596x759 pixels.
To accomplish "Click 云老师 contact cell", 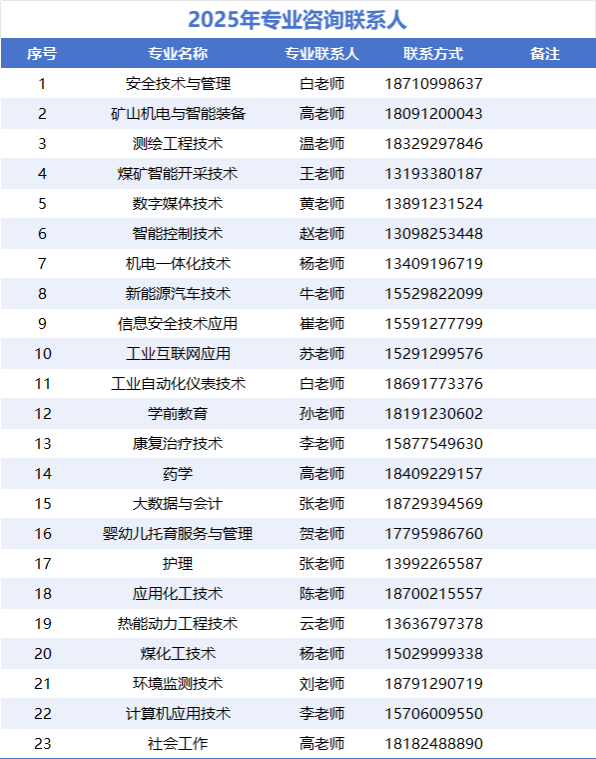I will pyautogui.click(x=321, y=624).
